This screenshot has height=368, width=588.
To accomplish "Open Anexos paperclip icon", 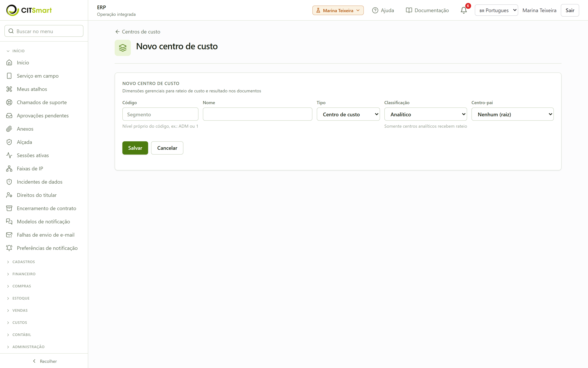I will (9, 129).
